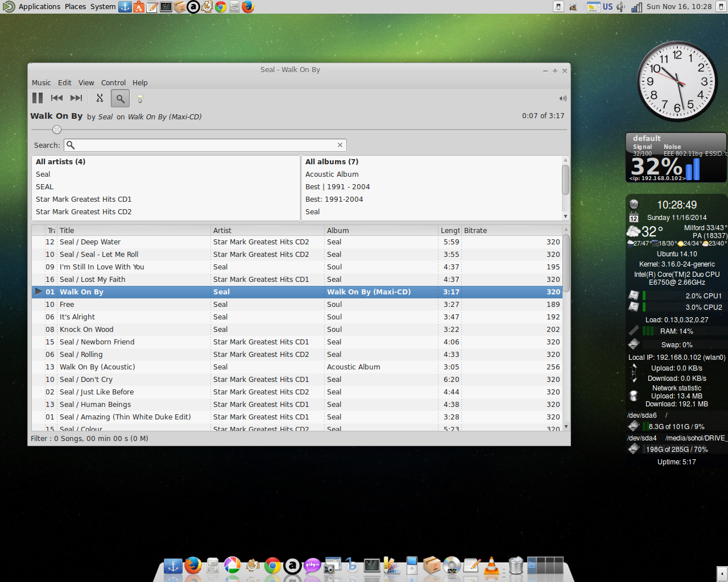728x582 pixels.
Task: Sort by Length column header
Action: coord(450,231)
